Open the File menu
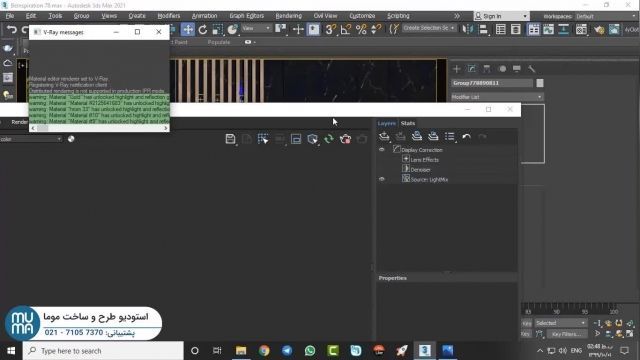Image resolution: width=640 pixels, height=360 pixels. pyautogui.click(x=10, y=16)
